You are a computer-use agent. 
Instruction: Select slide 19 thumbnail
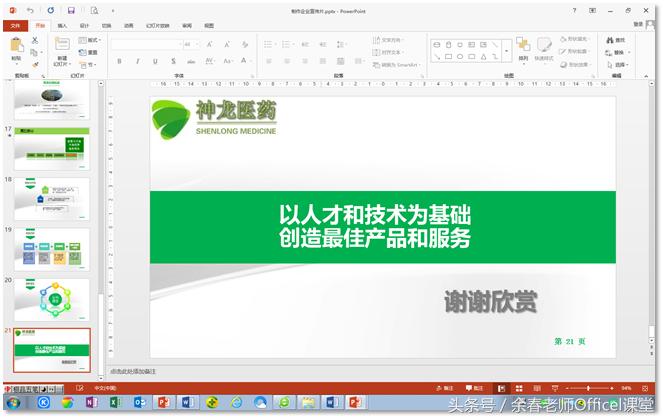click(x=52, y=249)
